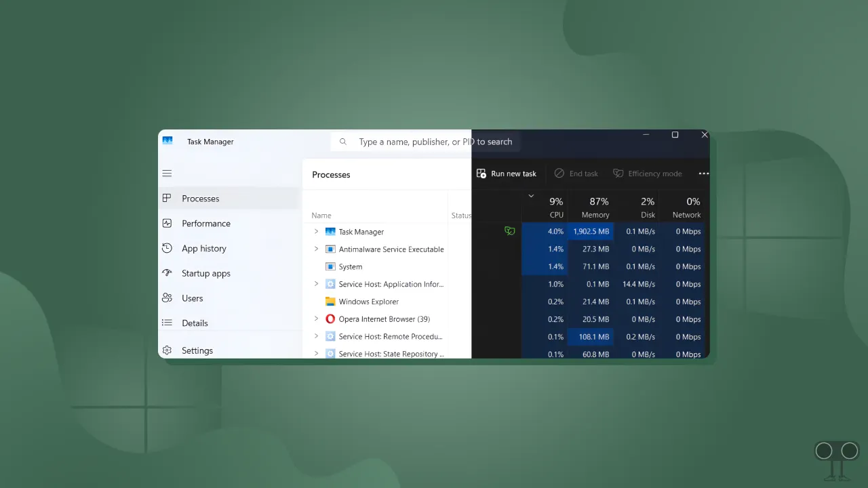Screen dimensions: 868x488
Task: Select the System process name
Action: pos(351,267)
